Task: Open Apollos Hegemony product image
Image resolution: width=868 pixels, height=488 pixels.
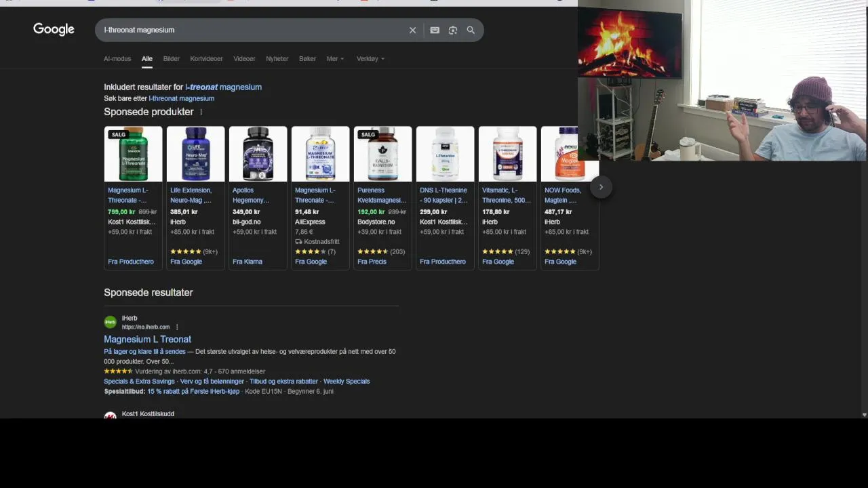Action: (258, 154)
